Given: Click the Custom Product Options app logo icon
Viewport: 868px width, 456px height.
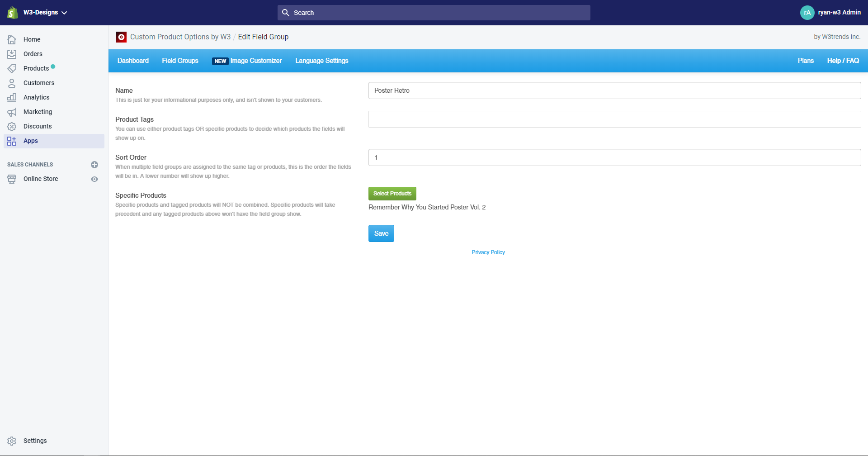Looking at the screenshot, I should click(x=121, y=37).
